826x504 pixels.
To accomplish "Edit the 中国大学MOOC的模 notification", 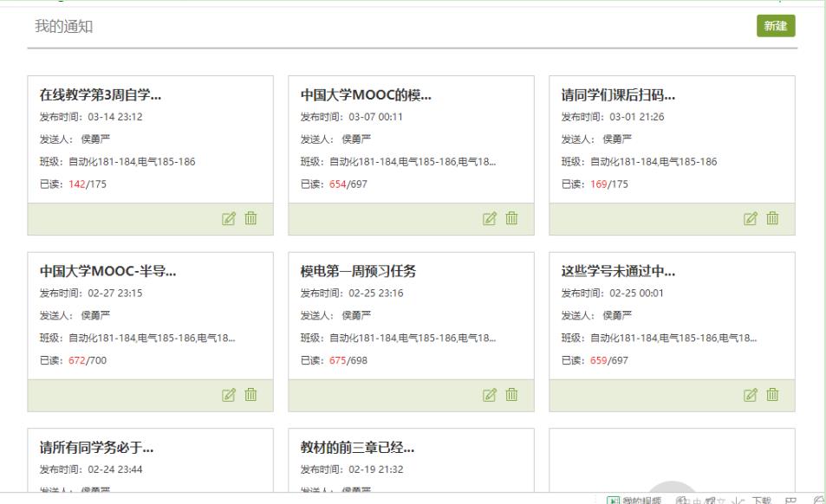I will tap(491, 219).
